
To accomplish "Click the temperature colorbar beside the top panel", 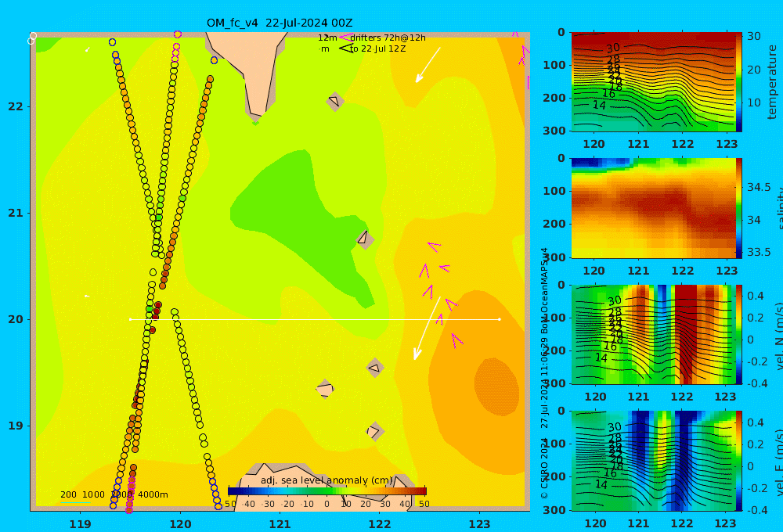I will click(x=739, y=82).
